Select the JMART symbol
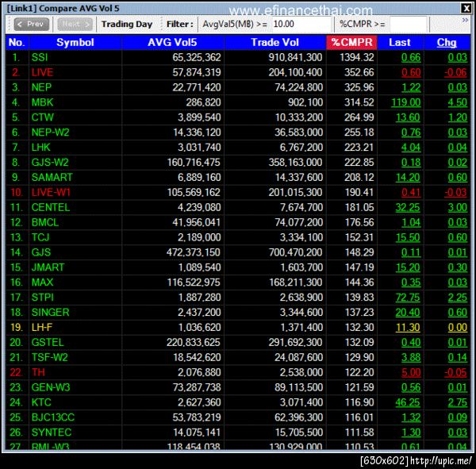The image size is (476, 469). click(x=48, y=267)
